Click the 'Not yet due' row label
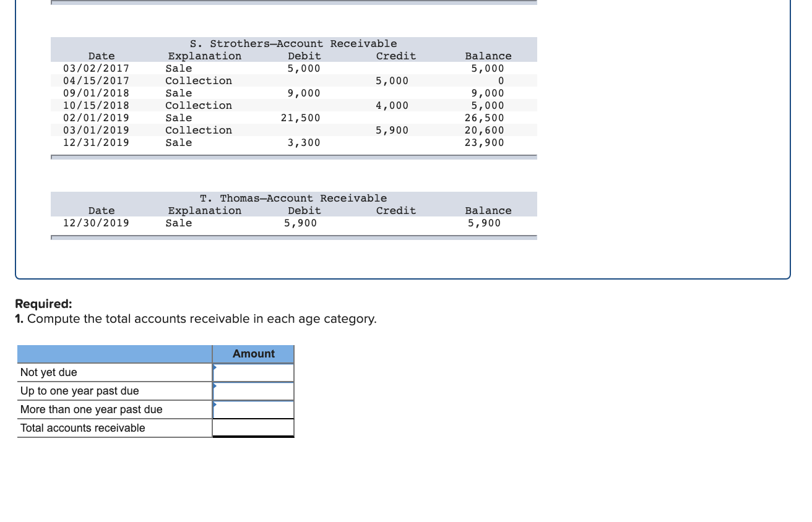This screenshot has height=522, width=812. point(49,372)
